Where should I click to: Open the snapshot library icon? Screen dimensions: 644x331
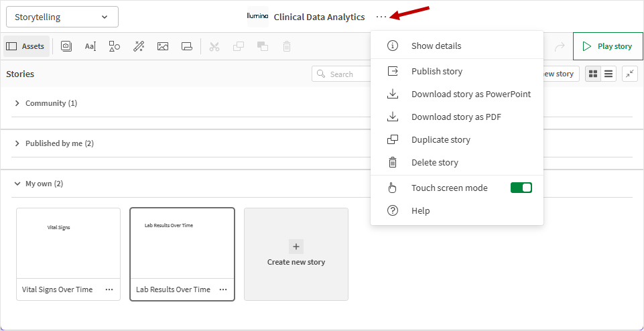point(66,46)
